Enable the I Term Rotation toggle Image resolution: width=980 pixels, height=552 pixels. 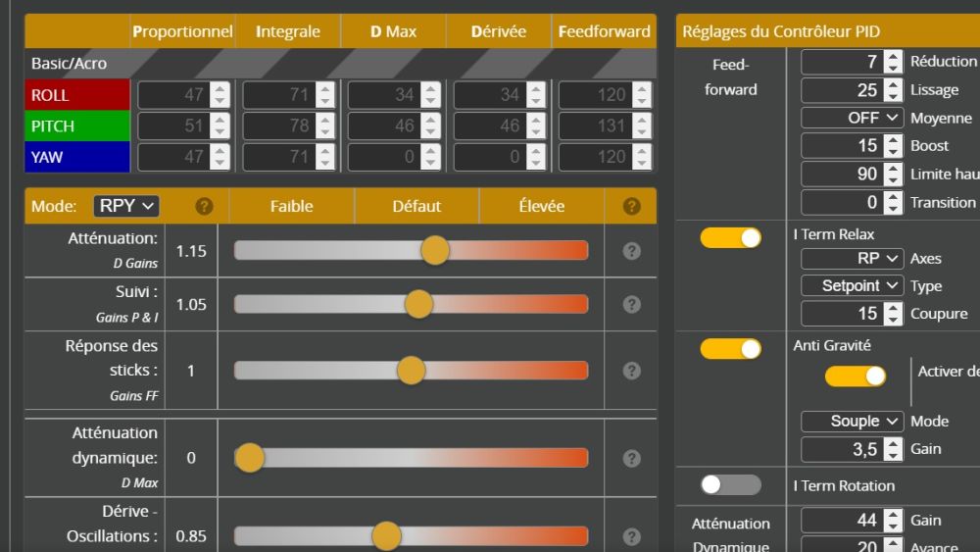pyautogui.click(x=730, y=484)
